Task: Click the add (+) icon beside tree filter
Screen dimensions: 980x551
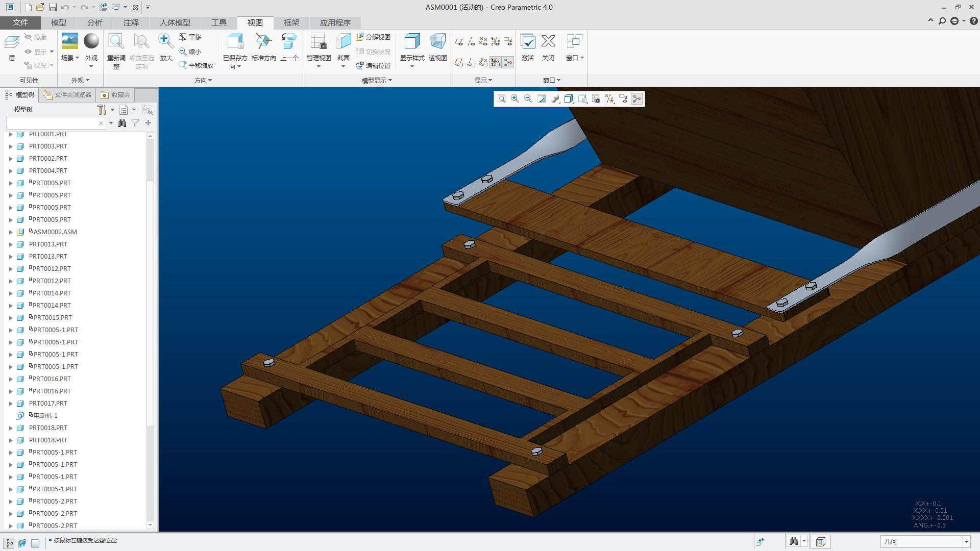Action: point(149,123)
